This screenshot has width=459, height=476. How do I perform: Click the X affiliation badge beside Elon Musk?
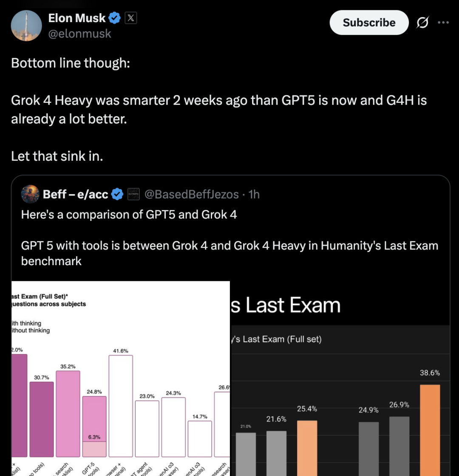click(x=131, y=18)
